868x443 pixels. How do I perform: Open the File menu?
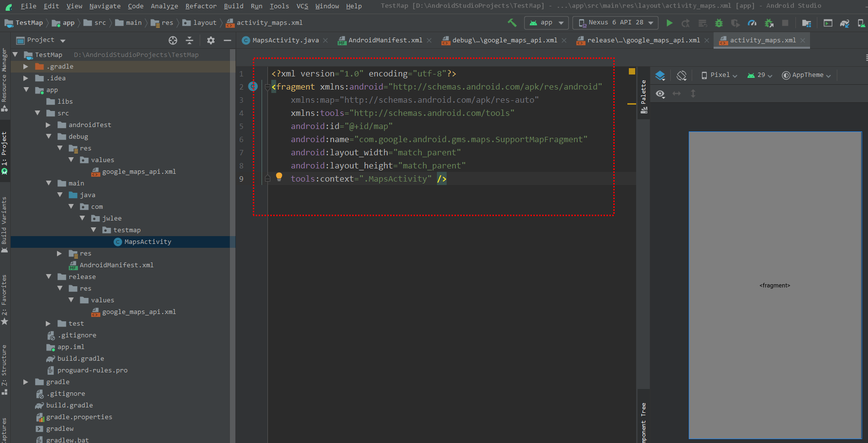pyautogui.click(x=28, y=6)
